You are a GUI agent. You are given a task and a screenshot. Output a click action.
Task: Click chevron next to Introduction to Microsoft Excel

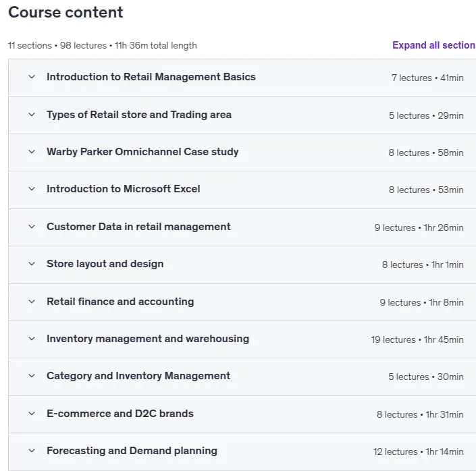click(32, 189)
